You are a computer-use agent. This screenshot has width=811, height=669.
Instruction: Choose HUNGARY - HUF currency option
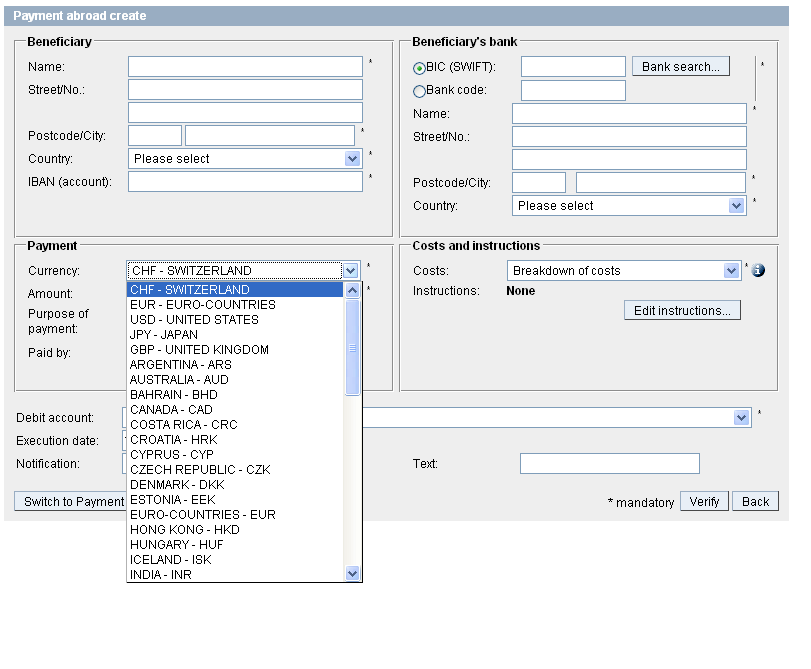(235, 545)
